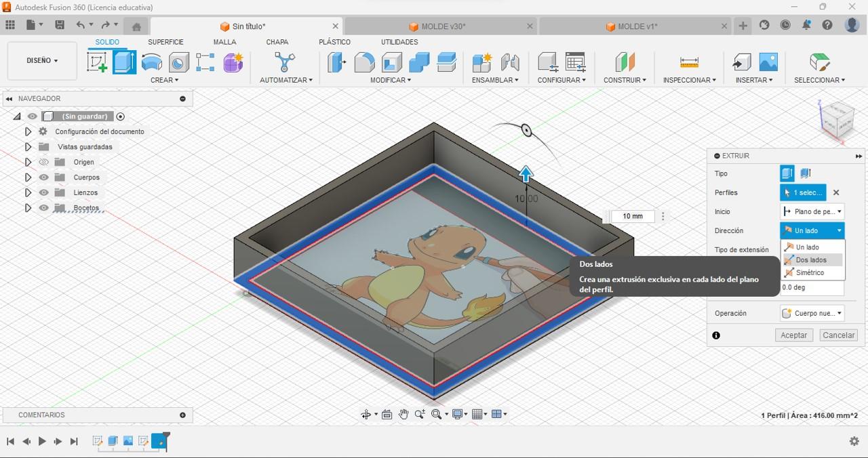Select the Measure ruler tool

[x=689, y=62]
